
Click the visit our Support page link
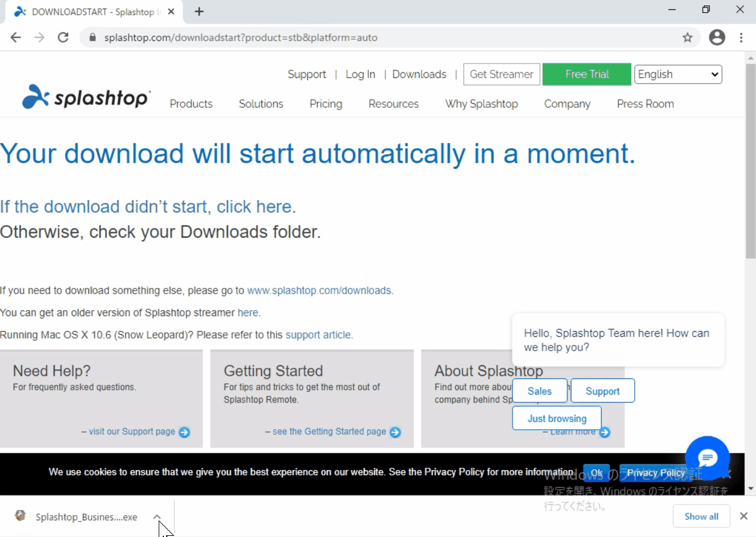pyautogui.click(x=132, y=431)
